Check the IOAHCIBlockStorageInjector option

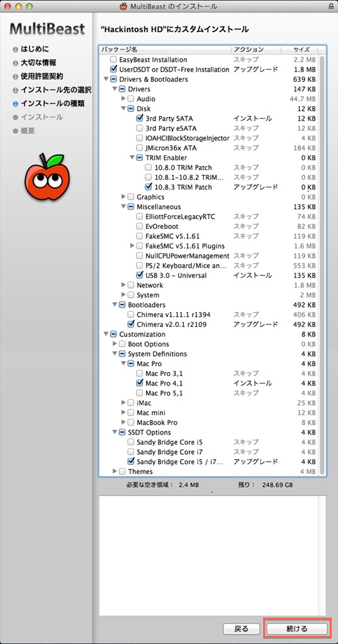click(x=140, y=138)
